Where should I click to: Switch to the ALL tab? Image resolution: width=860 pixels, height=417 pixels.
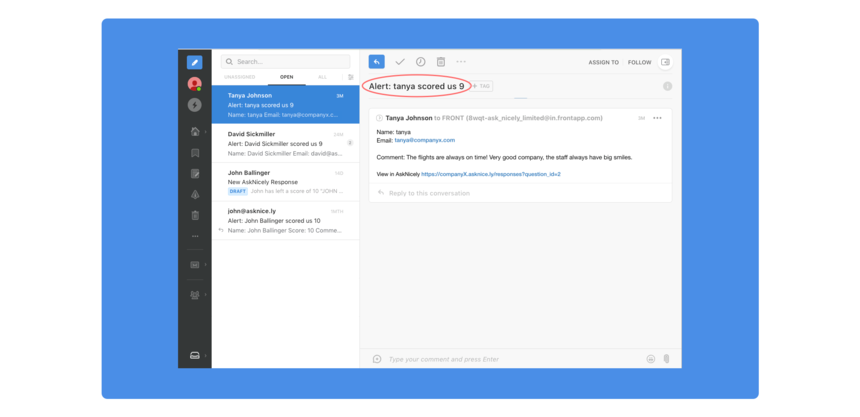[322, 77]
